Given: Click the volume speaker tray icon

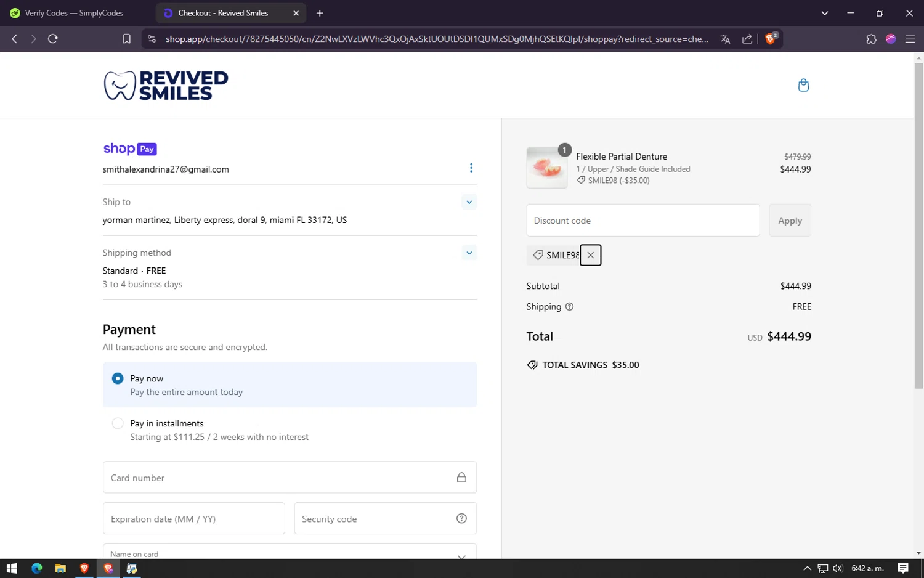Looking at the screenshot, I should point(838,568).
